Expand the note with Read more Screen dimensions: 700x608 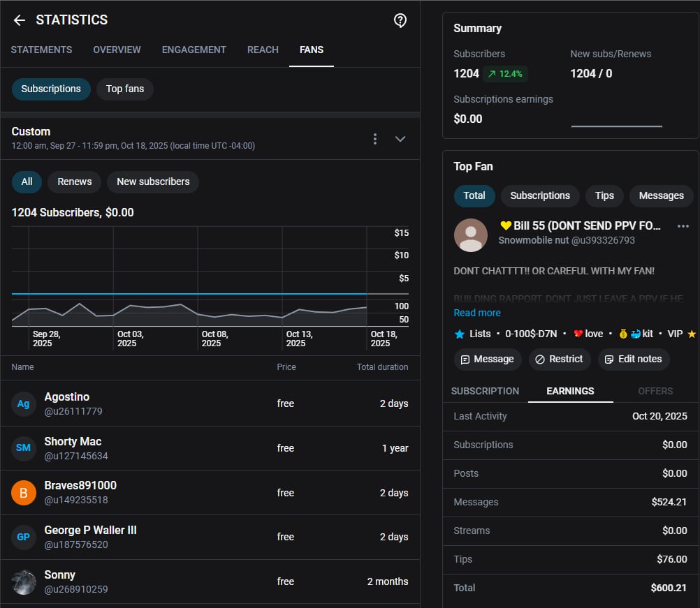click(x=477, y=313)
